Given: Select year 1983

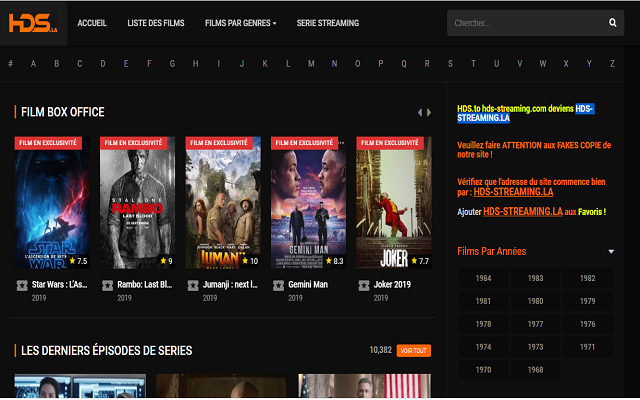Looking at the screenshot, I should pos(536,278).
